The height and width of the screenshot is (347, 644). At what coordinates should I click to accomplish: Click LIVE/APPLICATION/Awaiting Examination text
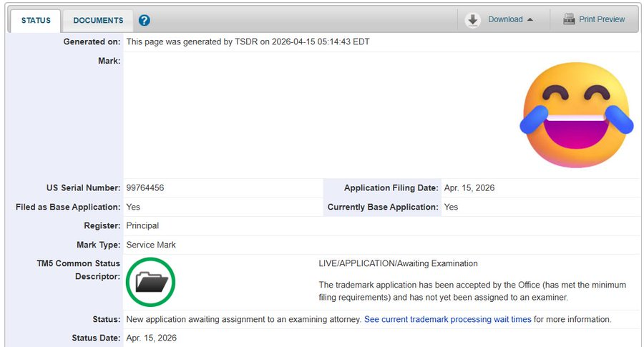pyautogui.click(x=398, y=263)
